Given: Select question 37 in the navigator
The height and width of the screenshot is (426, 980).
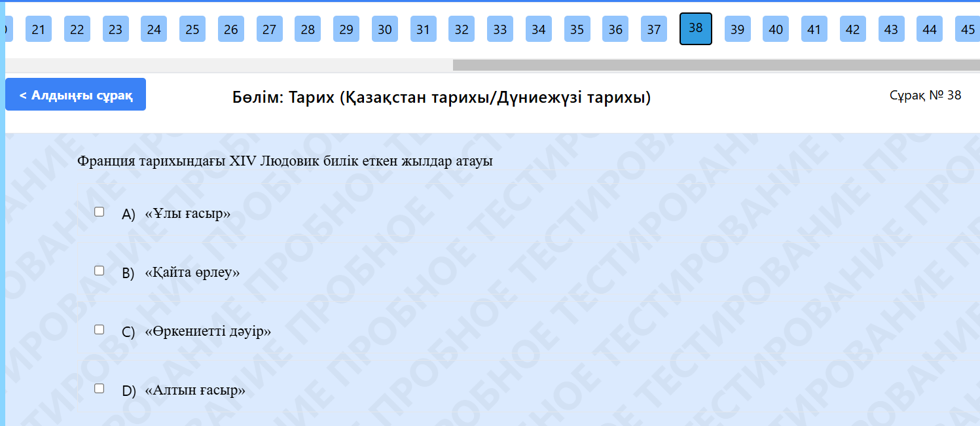Looking at the screenshot, I should pyautogui.click(x=654, y=29).
